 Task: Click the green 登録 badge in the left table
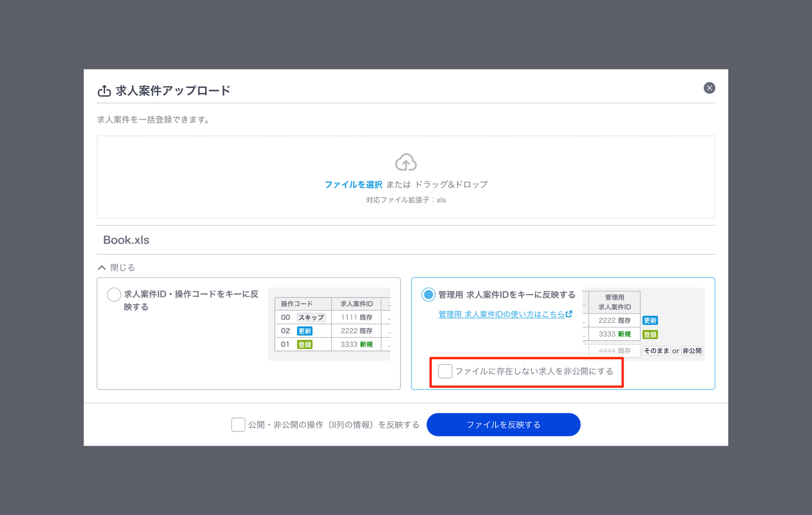(304, 344)
